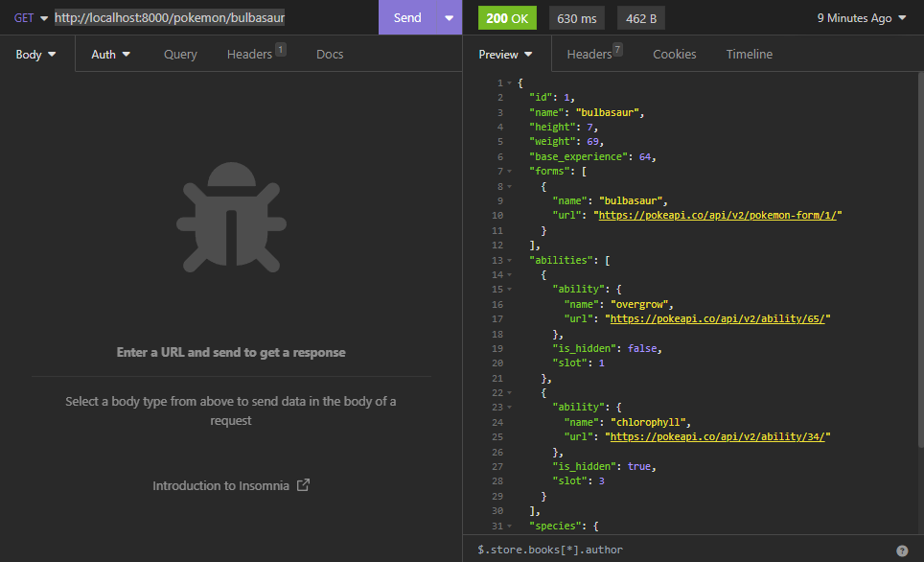Open the ability/34 URL link

point(718,437)
